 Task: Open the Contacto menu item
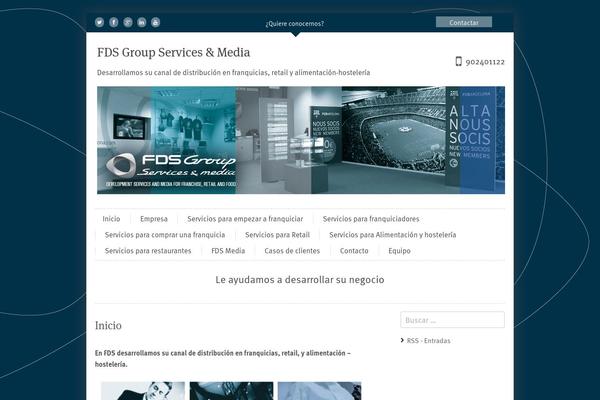(354, 251)
